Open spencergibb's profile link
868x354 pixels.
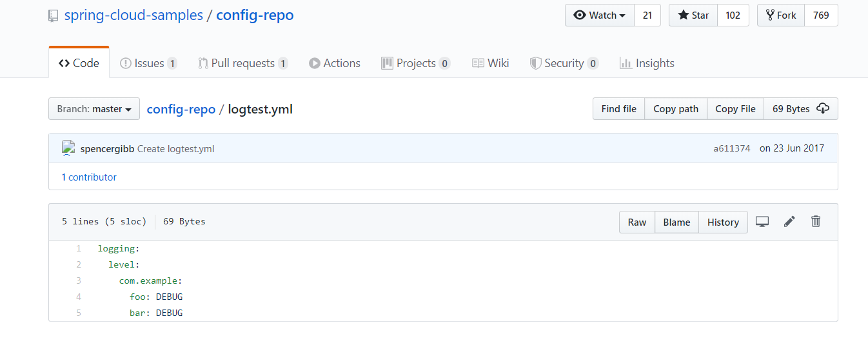(x=108, y=149)
